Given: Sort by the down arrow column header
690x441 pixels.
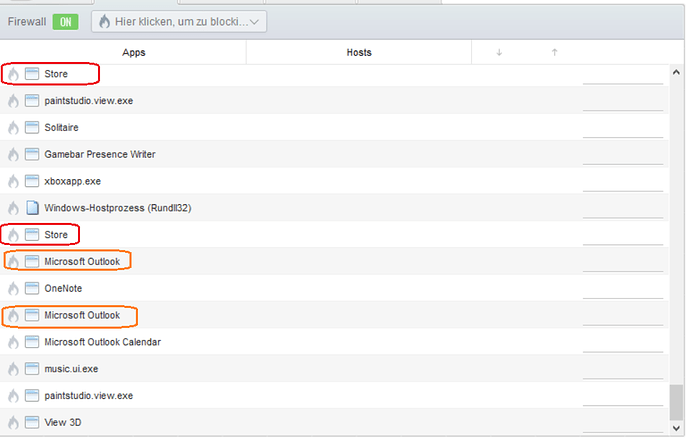Looking at the screenshot, I should (499, 52).
